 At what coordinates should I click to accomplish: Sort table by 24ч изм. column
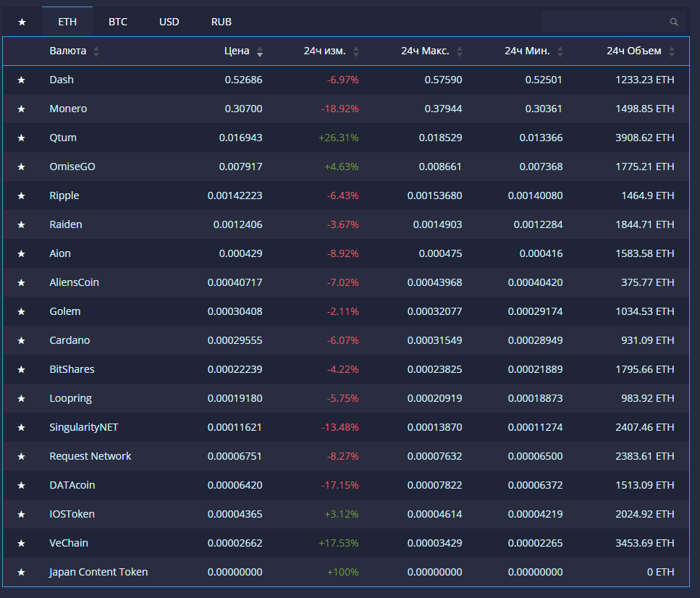pyautogui.click(x=332, y=51)
